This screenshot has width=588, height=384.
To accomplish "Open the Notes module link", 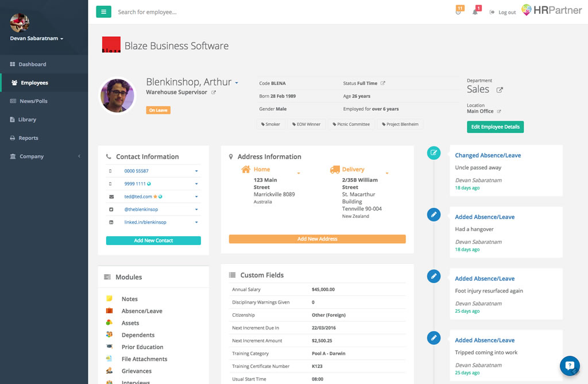I will (129, 299).
